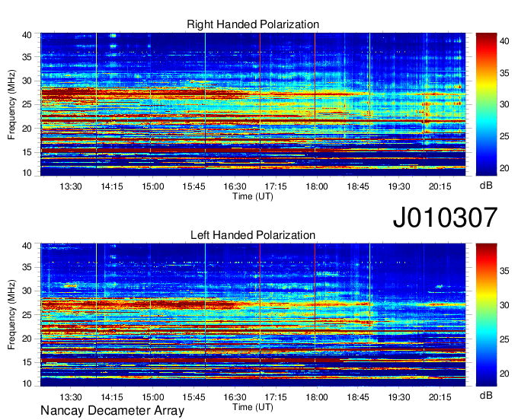Click the 25 MHz tick on upper plot

tap(27, 104)
